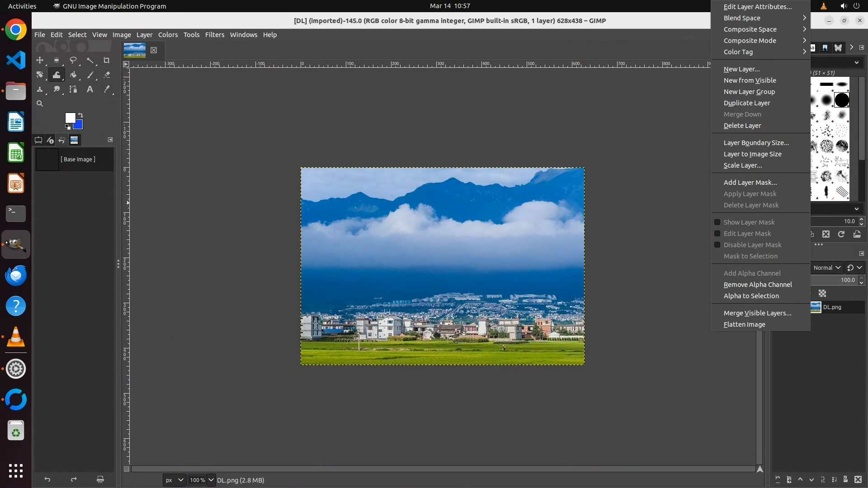Select the Move tool
Image resolution: width=868 pixels, height=488 pixels.
[x=40, y=60]
